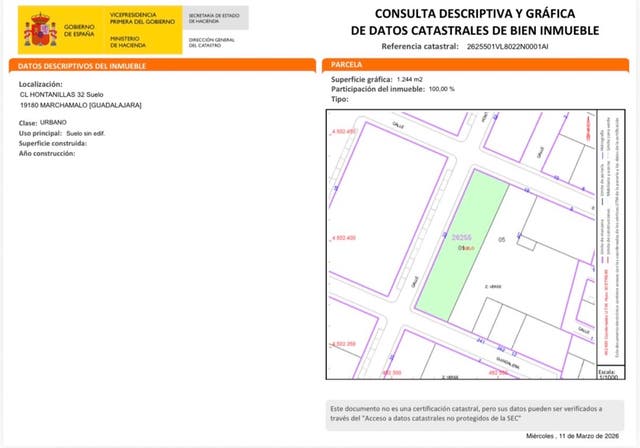Click the Escala 1/1000 box

coord(608,371)
